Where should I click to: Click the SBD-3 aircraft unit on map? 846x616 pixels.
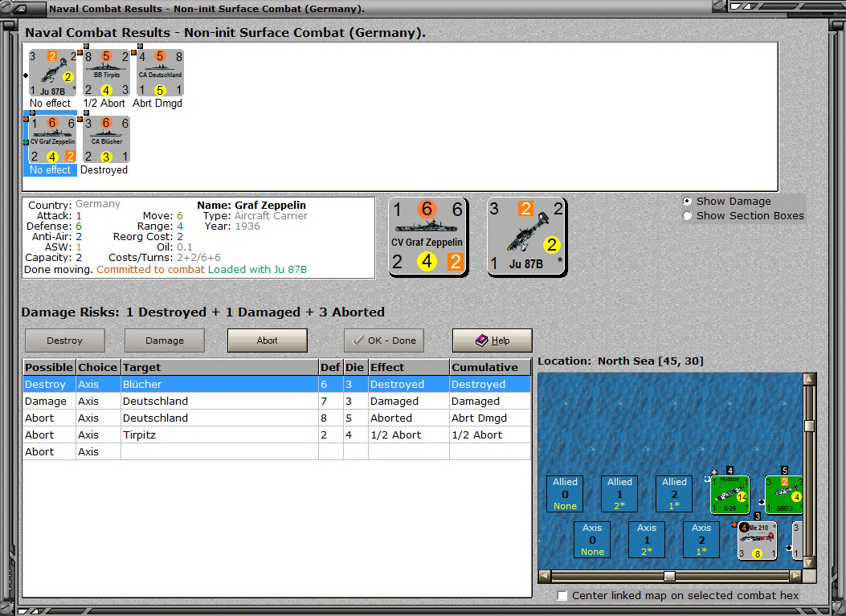coord(784,495)
